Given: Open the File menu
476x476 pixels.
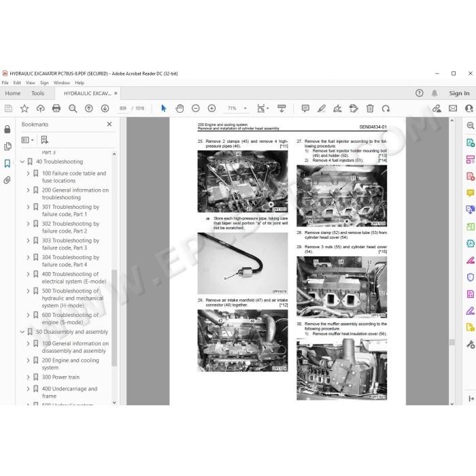Looking at the screenshot, I should click(x=5, y=82).
